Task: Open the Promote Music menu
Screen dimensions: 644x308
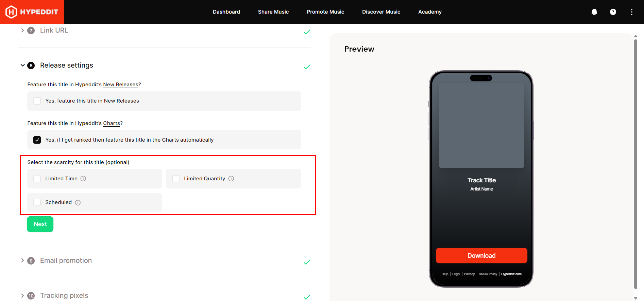Action: (x=325, y=12)
